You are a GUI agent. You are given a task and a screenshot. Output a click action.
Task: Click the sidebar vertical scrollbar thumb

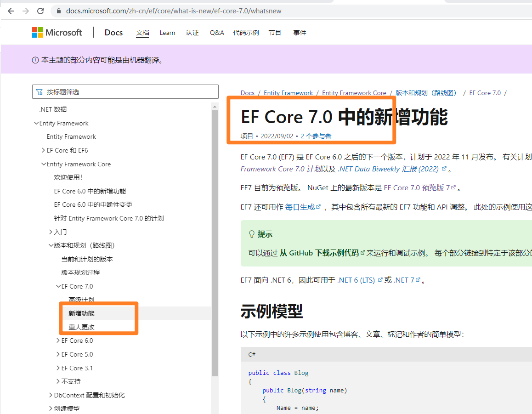click(x=215, y=243)
